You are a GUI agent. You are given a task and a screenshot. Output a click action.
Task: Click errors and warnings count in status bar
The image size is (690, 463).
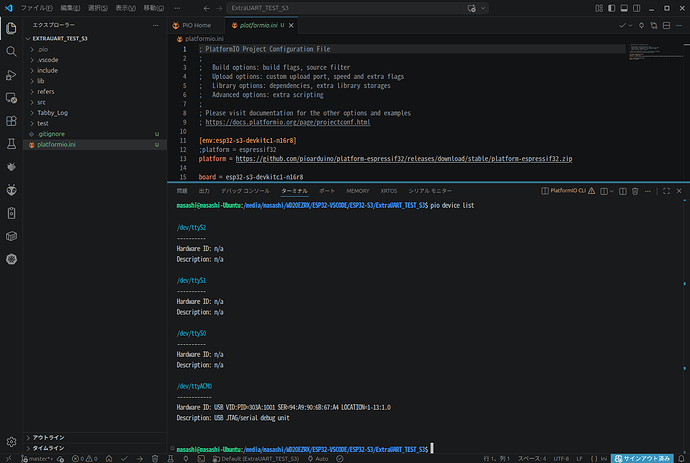[x=84, y=459]
